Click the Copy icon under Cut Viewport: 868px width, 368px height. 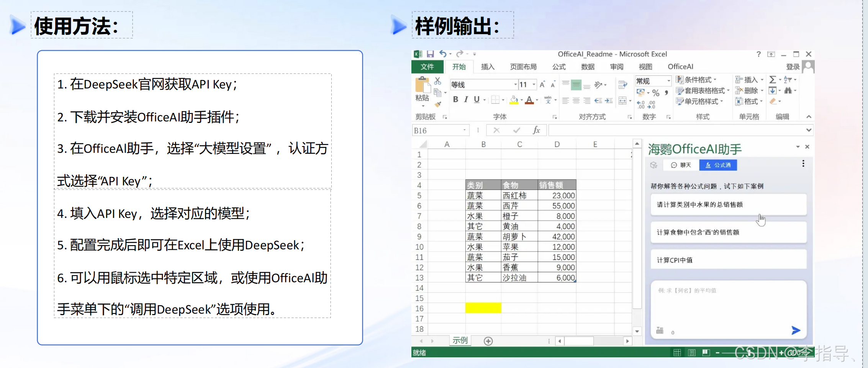tap(437, 92)
